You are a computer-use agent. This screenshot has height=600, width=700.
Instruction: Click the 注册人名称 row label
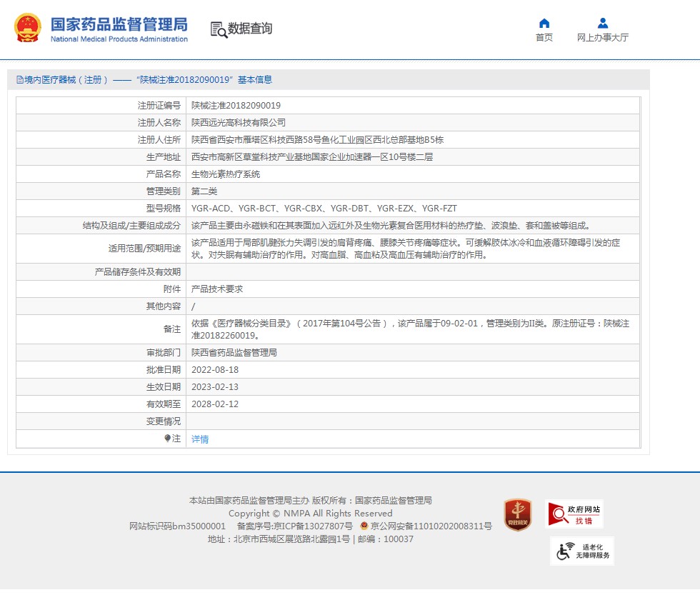(x=159, y=123)
